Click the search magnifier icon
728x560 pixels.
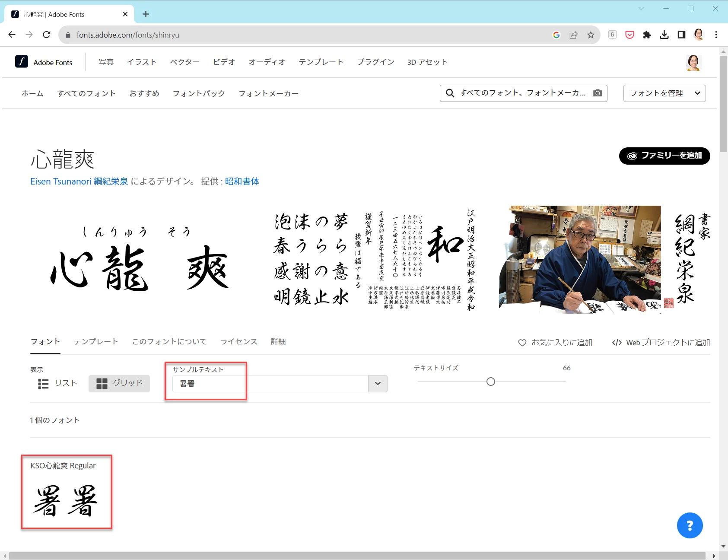(x=450, y=93)
